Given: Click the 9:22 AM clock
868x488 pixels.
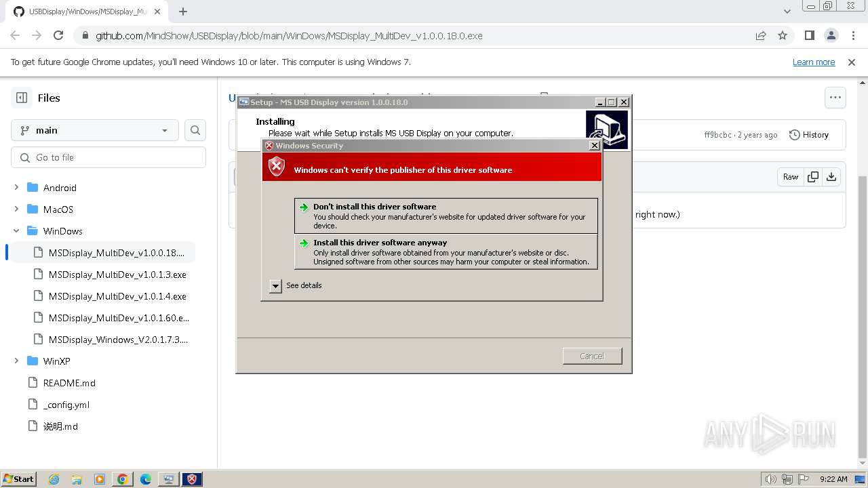Looking at the screenshot, I should point(833,479).
